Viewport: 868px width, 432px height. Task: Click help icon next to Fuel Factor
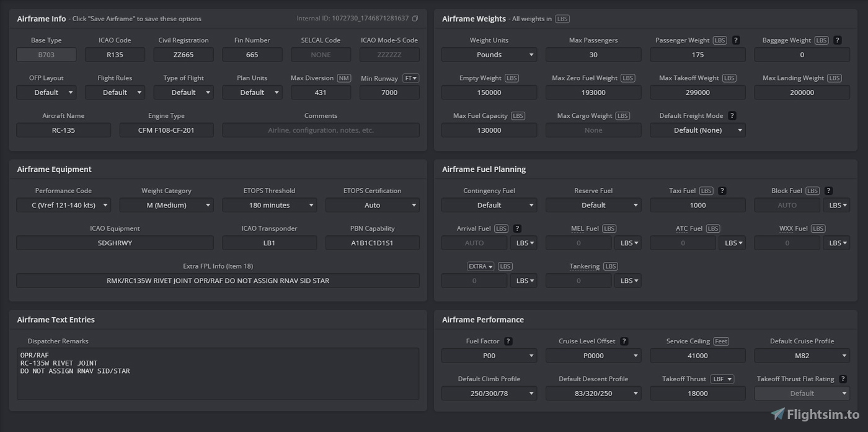point(508,341)
